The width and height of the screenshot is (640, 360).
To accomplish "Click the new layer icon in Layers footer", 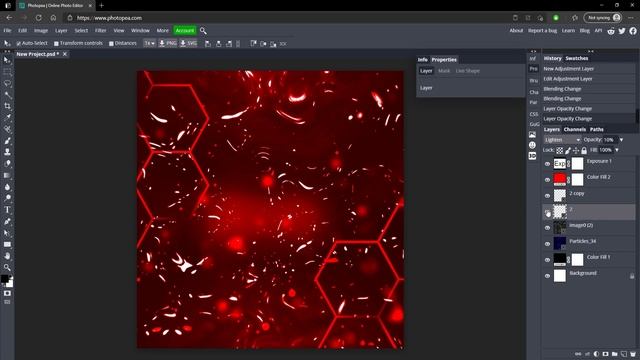I will 624,354.
